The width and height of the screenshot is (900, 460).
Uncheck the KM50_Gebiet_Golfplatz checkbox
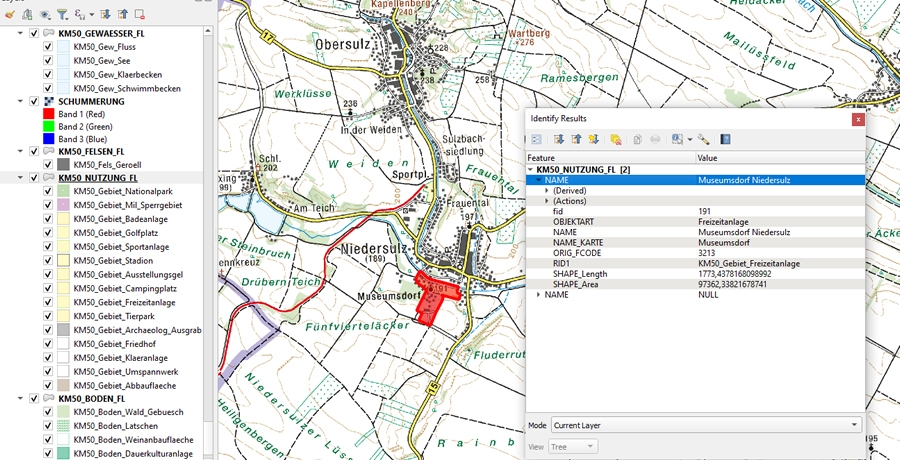click(x=48, y=233)
